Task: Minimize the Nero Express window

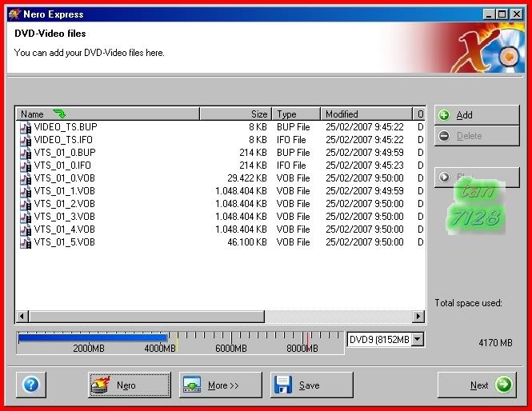Action: [489, 14]
